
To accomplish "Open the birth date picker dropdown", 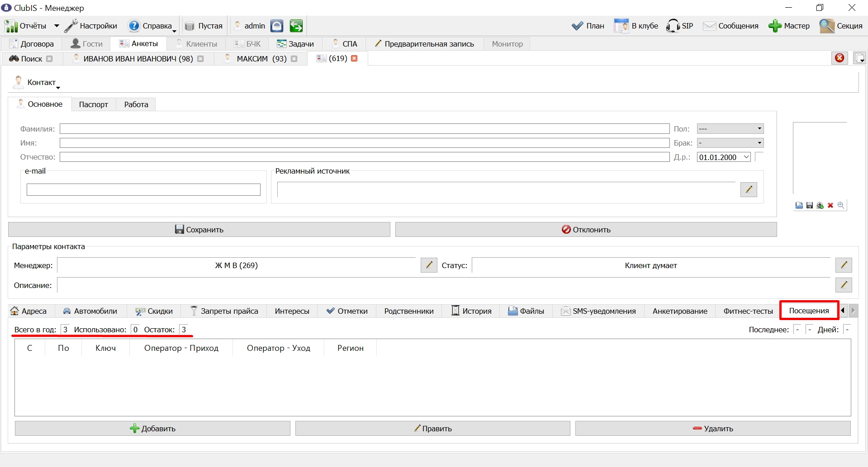I will [746, 157].
